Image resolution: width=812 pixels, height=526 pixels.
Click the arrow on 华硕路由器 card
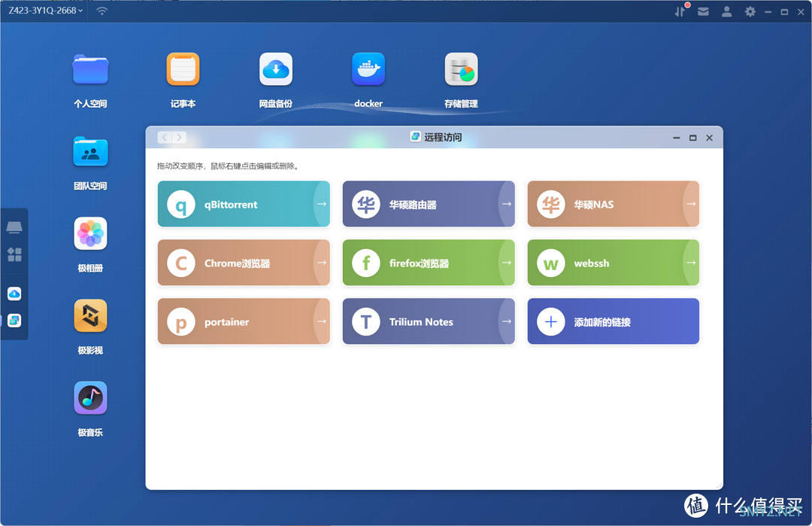[x=507, y=204]
